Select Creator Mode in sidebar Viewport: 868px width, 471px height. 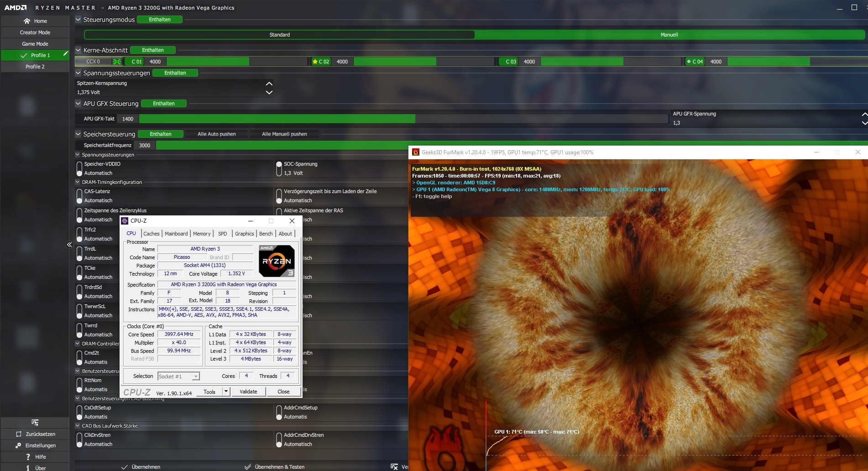click(35, 32)
